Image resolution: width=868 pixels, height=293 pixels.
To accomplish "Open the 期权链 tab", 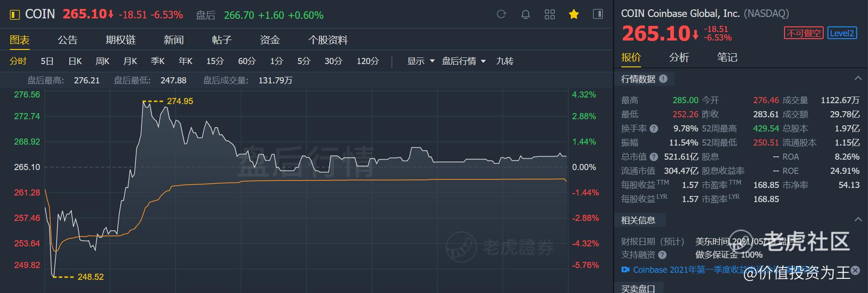I will tap(121, 40).
